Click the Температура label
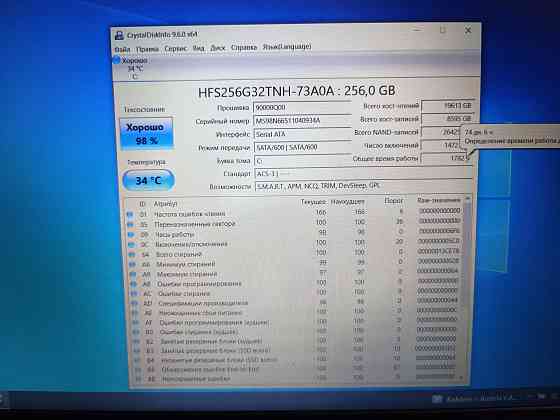The image size is (560, 420). point(146,162)
